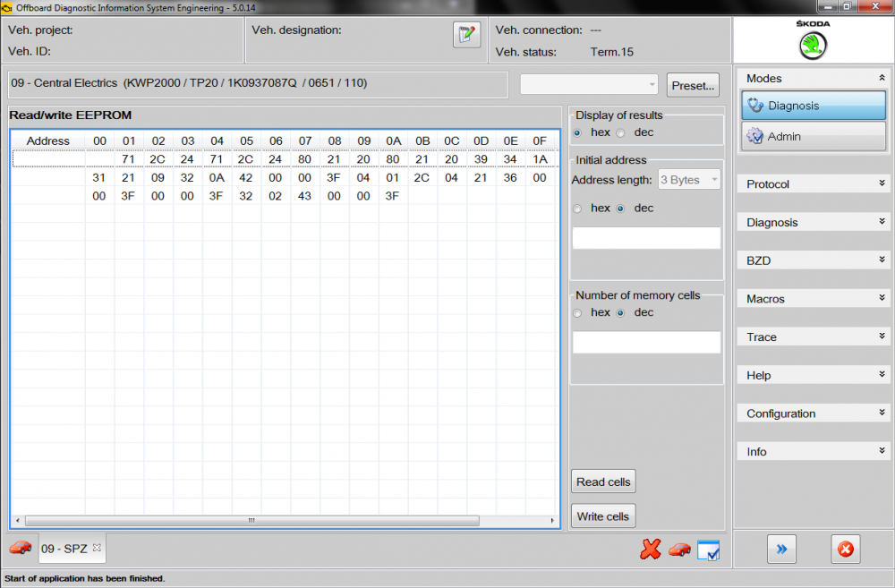Select the Address column header

48,141
